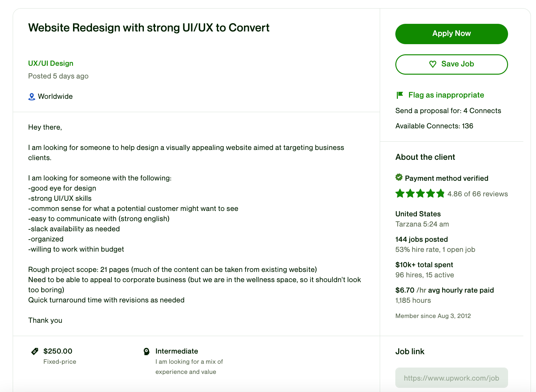Image resolution: width=536 pixels, height=392 pixels.
Task: Click the Intermediate experience level label
Action: 177,351
